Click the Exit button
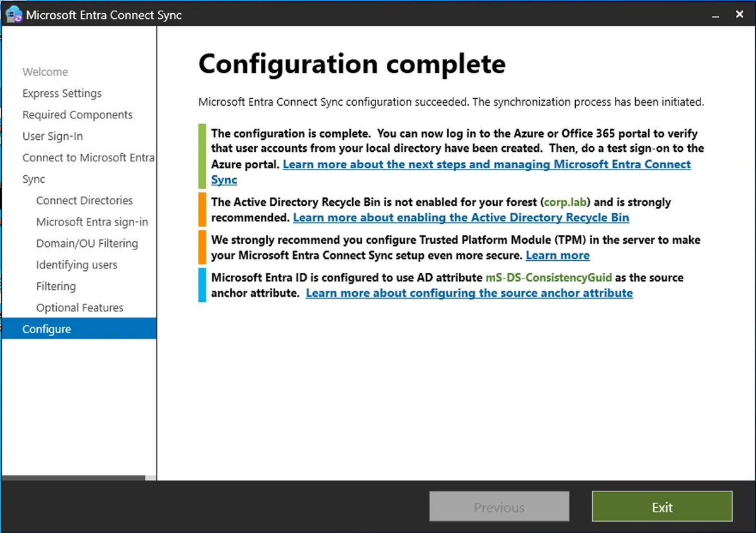This screenshot has width=756, height=533. [662, 507]
